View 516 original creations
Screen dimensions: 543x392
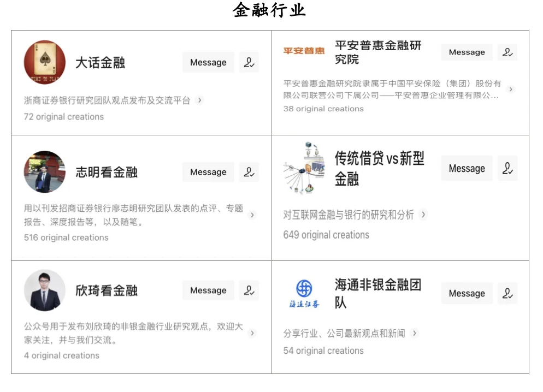pos(66,237)
